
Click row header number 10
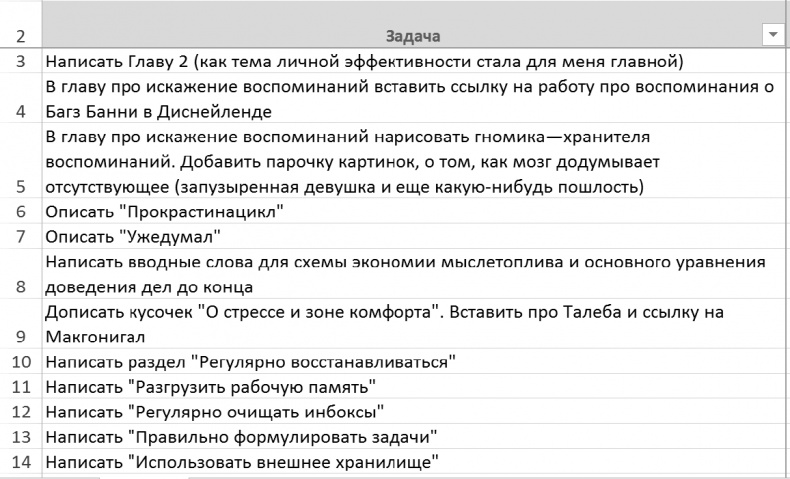(20, 360)
